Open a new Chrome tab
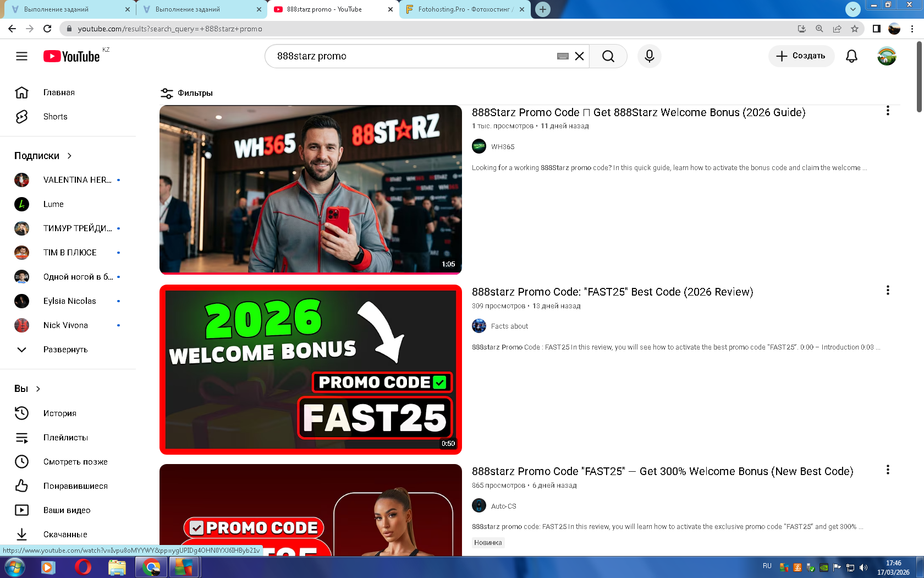This screenshot has height=578, width=924. (x=543, y=9)
